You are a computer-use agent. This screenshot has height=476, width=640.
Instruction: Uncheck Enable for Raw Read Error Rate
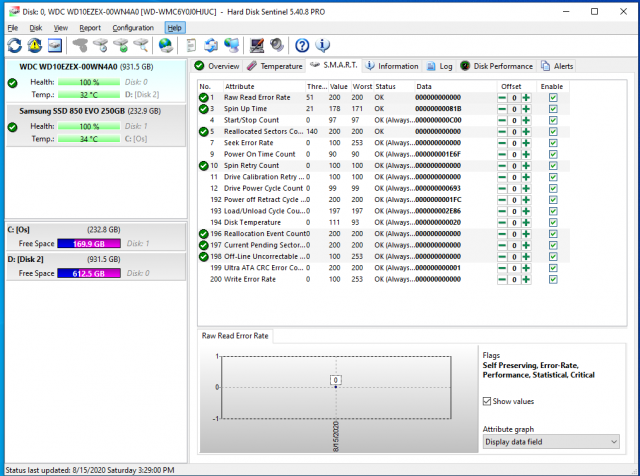(x=553, y=97)
